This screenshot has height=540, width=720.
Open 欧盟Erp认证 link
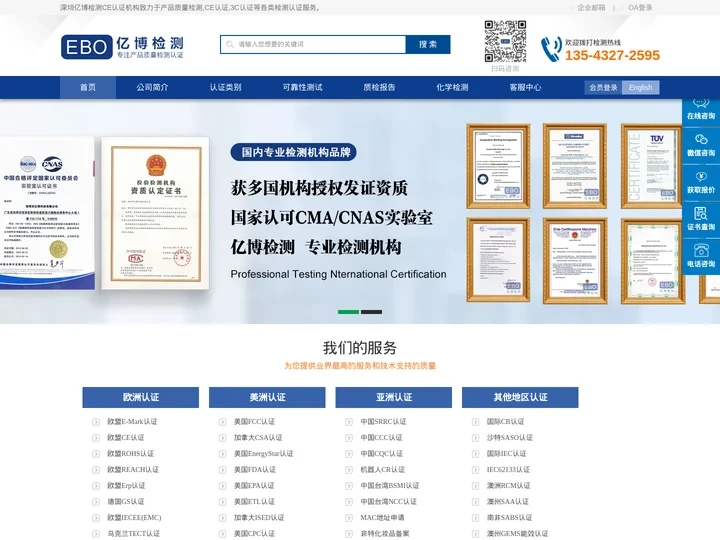[x=126, y=486]
